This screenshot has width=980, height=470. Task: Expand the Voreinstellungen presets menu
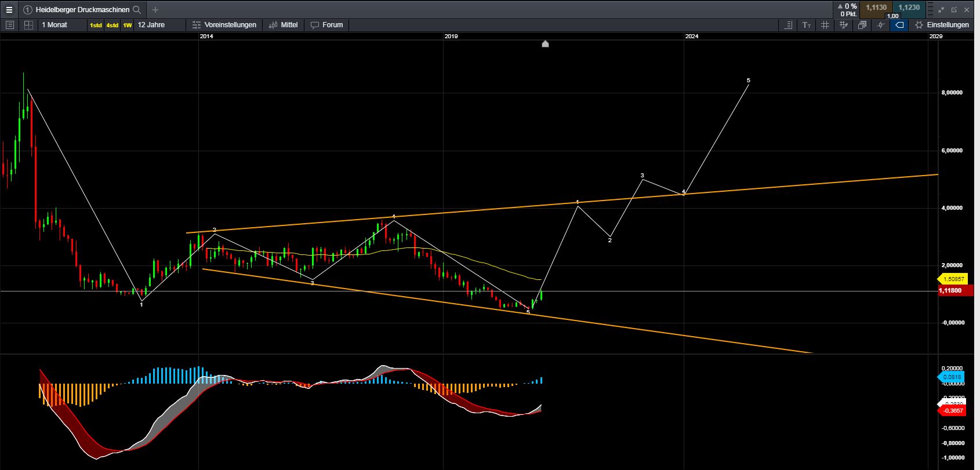point(224,25)
